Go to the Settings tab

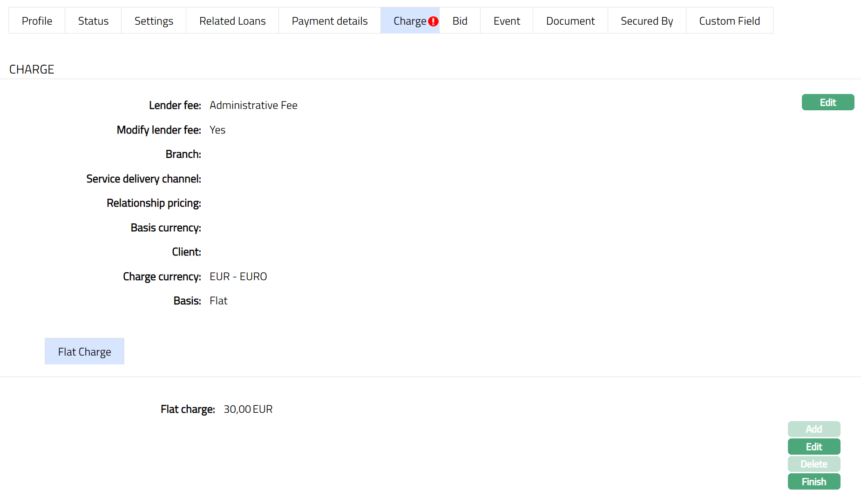[154, 21]
